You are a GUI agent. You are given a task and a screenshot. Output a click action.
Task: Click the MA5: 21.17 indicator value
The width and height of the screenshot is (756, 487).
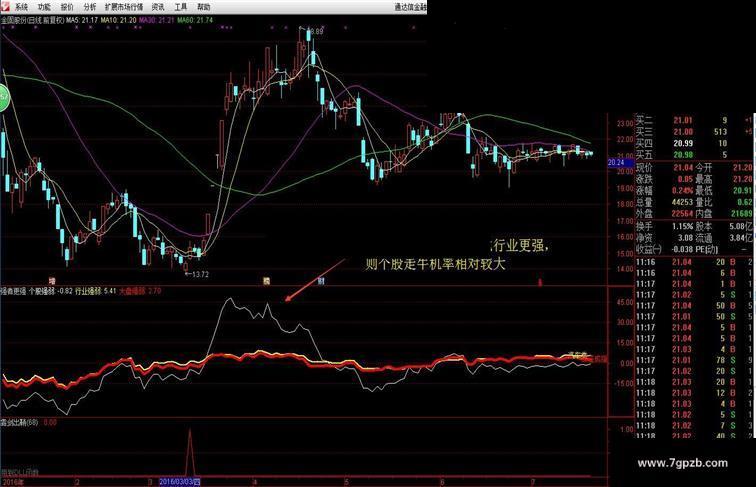coord(82,20)
